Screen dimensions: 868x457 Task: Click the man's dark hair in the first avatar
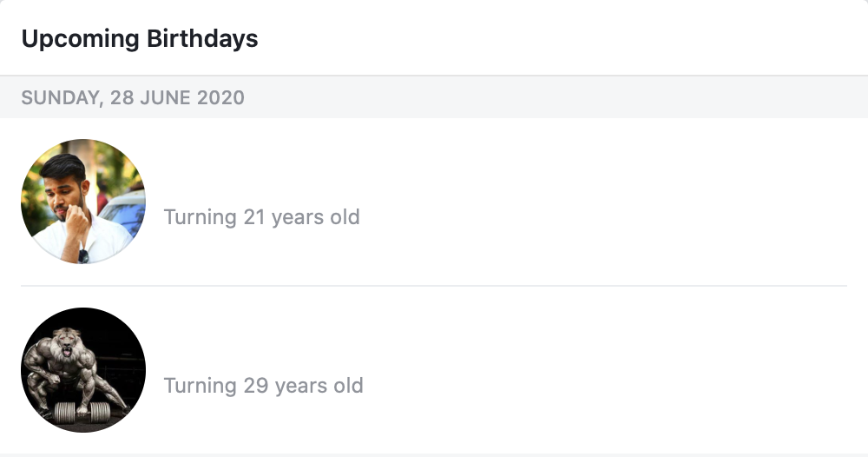tap(63, 168)
